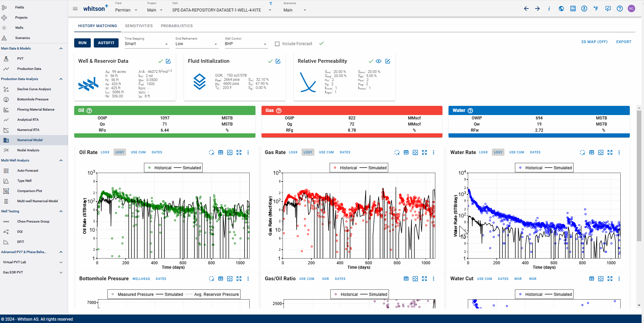
Task: Toggle USE CUM on Water Rate chart
Action: point(517,152)
